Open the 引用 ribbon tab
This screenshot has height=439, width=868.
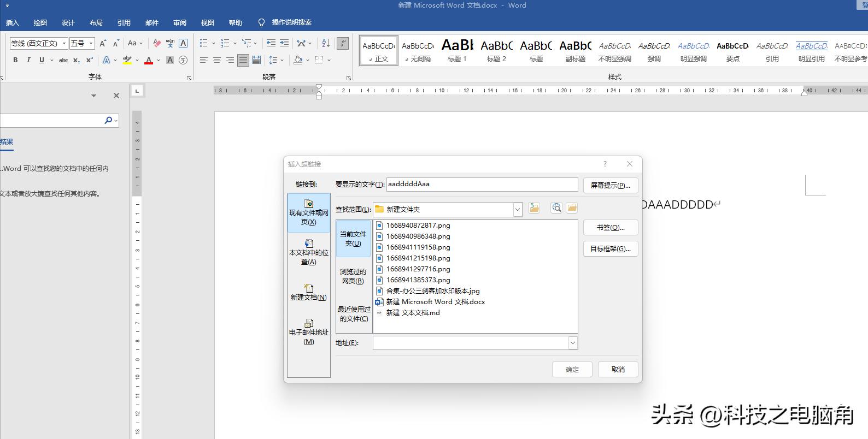point(124,22)
